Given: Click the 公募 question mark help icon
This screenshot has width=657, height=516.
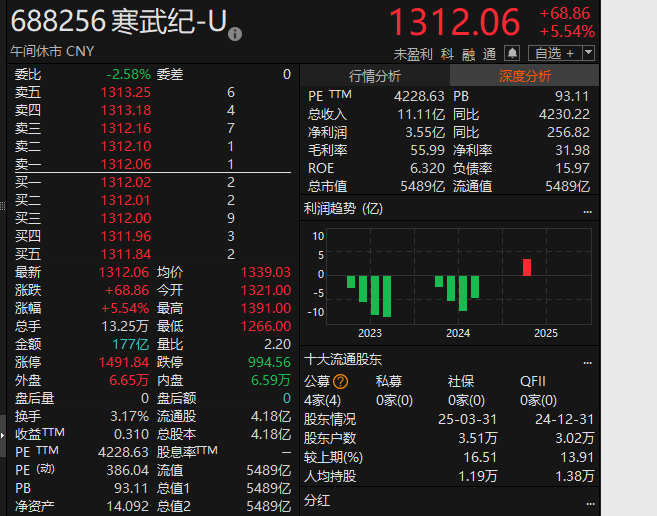Looking at the screenshot, I should coord(341,381).
